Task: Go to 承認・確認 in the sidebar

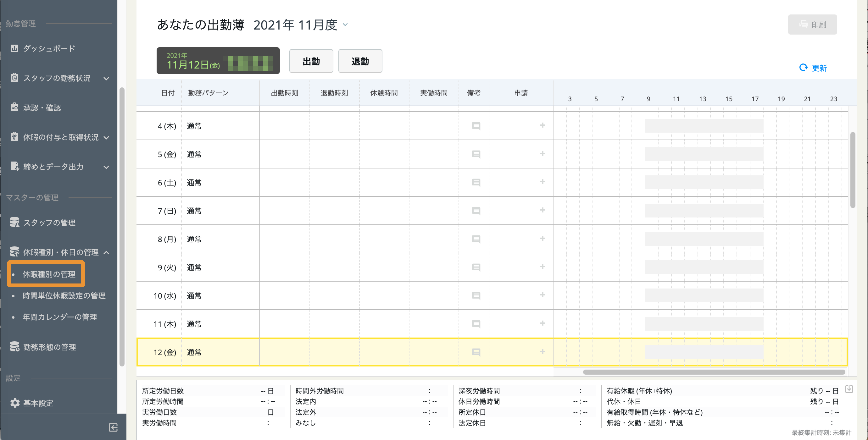Action: [42, 108]
